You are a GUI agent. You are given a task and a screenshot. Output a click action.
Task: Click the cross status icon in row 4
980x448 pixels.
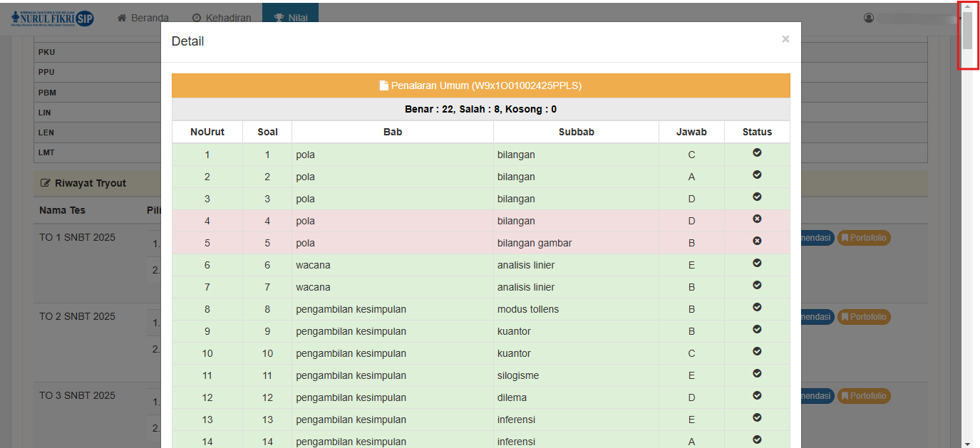point(757,219)
